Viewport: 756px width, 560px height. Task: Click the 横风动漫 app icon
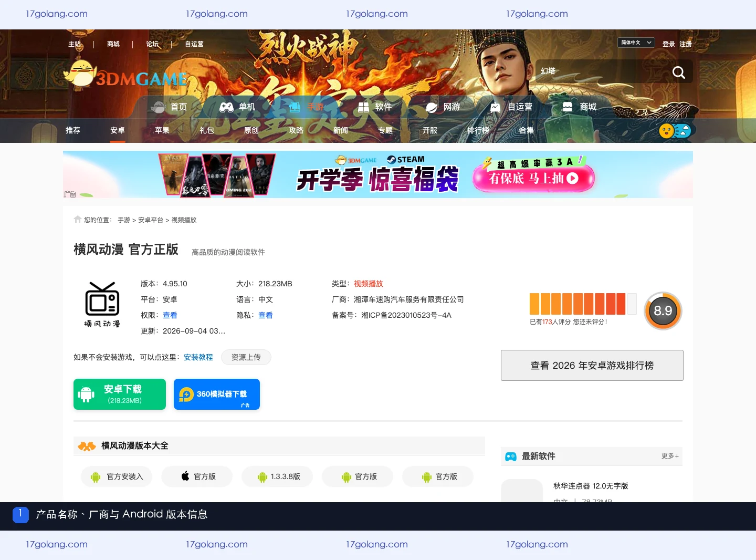[102, 305]
